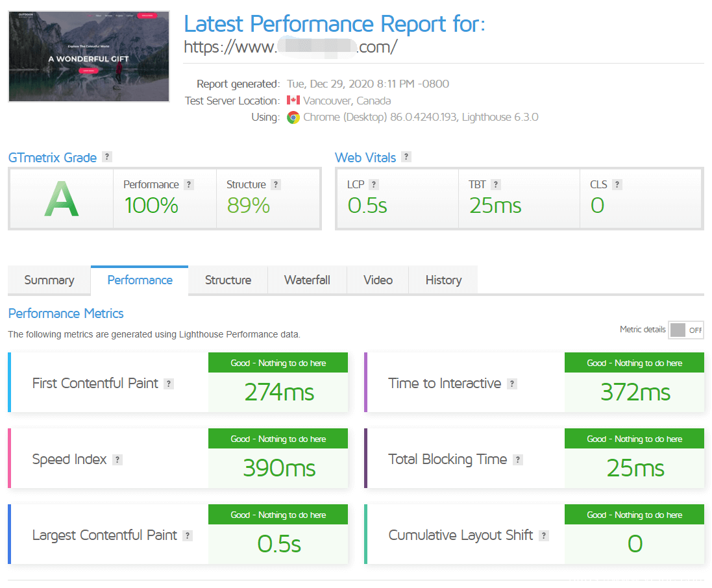This screenshot has height=588, width=712.
Task: Open the First Contentful Paint help icon
Action: pyautogui.click(x=169, y=384)
